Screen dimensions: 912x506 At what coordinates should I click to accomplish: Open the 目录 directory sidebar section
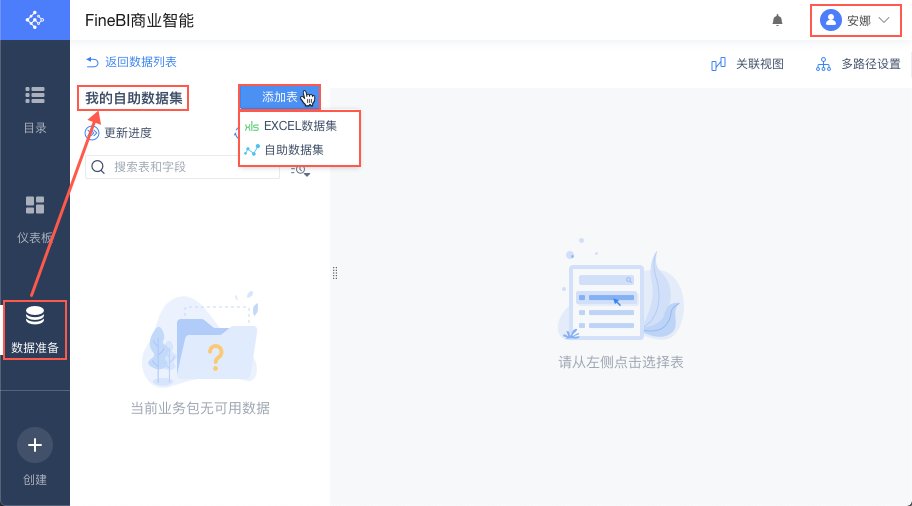(35, 109)
